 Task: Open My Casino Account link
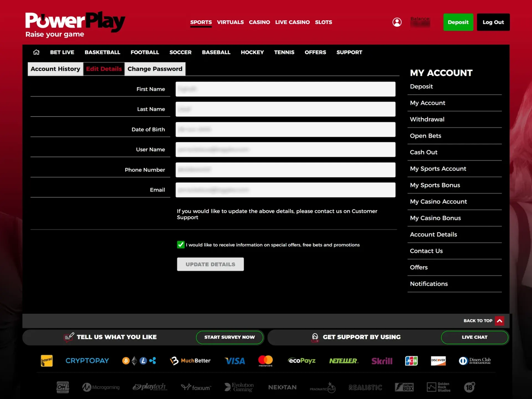click(438, 201)
